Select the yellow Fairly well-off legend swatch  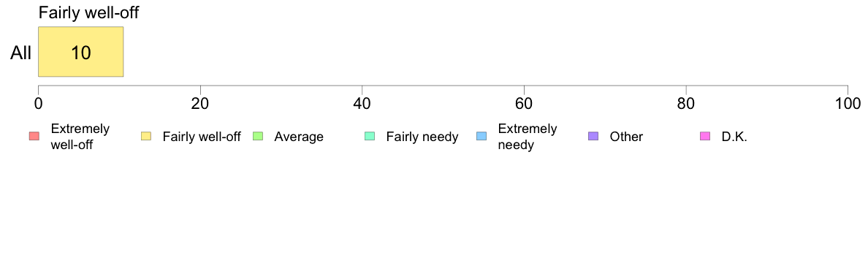click(146, 136)
